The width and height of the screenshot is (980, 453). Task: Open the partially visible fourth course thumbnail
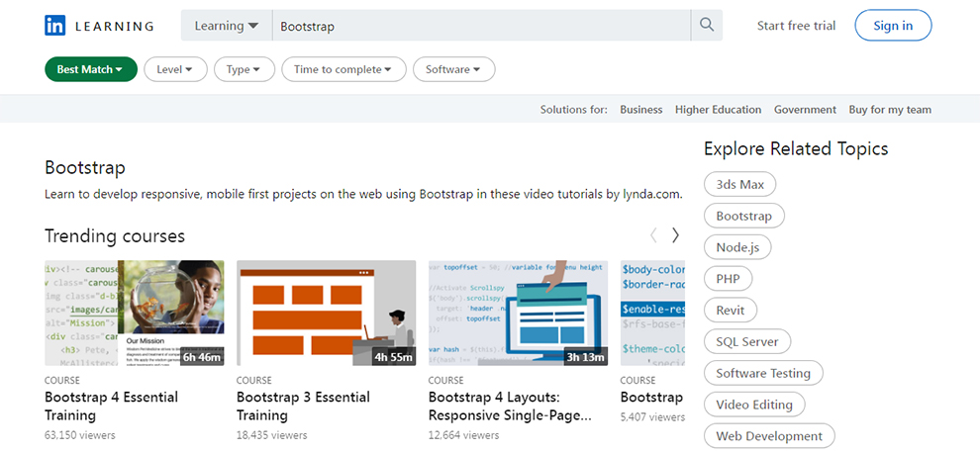coord(652,313)
